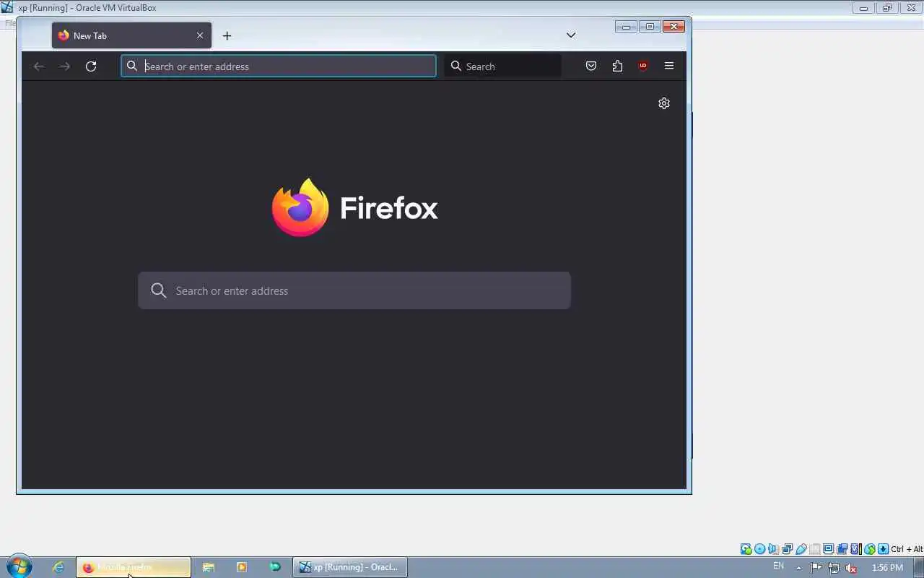Viewport: 924px width, 578px height.
Task: Click the toolbar Search box
Action: coord(502,66)
